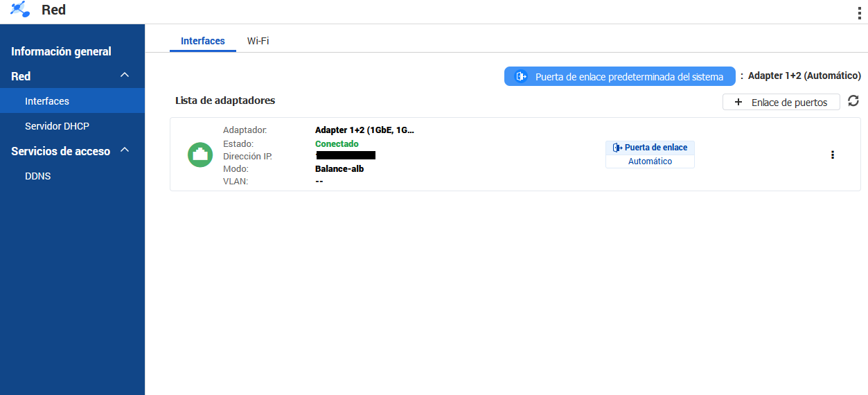Click the Servicios de acceso sidebar heading
This screenshot has width=868, height=395.
[x=60, y=151]
